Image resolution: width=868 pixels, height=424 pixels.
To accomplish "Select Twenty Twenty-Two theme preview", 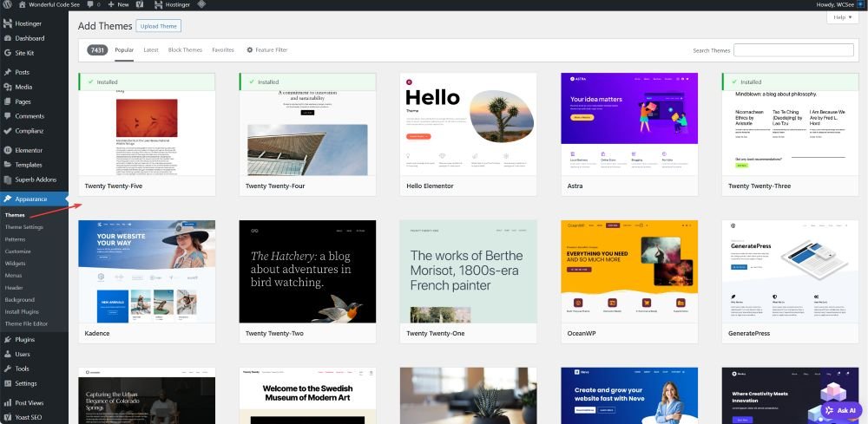I will click(x=307, y=282).
